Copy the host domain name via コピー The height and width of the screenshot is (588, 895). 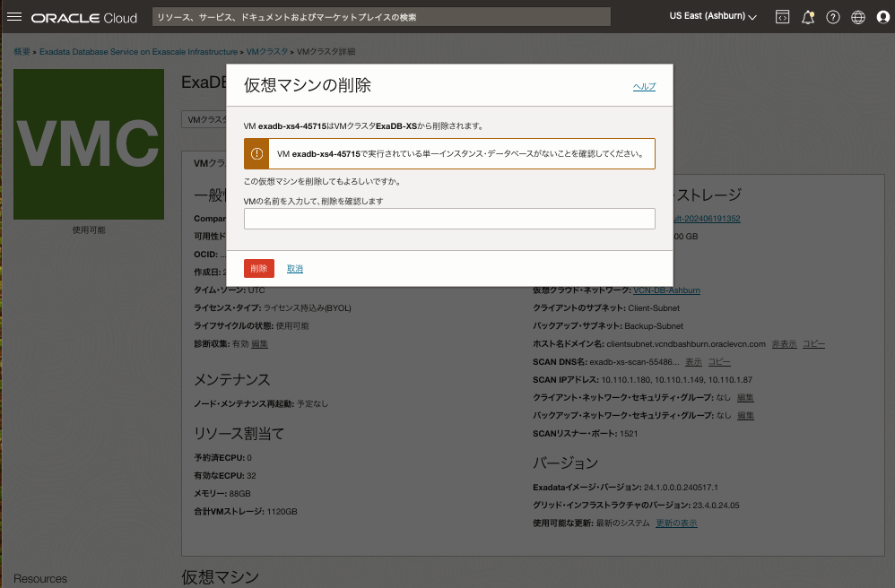tap(812, 343)
